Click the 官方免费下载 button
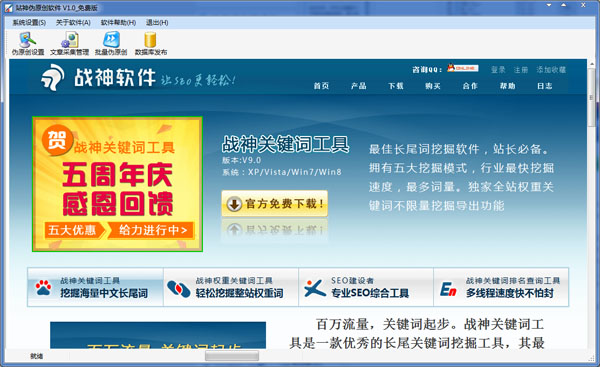This screenshot has width=600, height=367. click(x=275, y=204)
